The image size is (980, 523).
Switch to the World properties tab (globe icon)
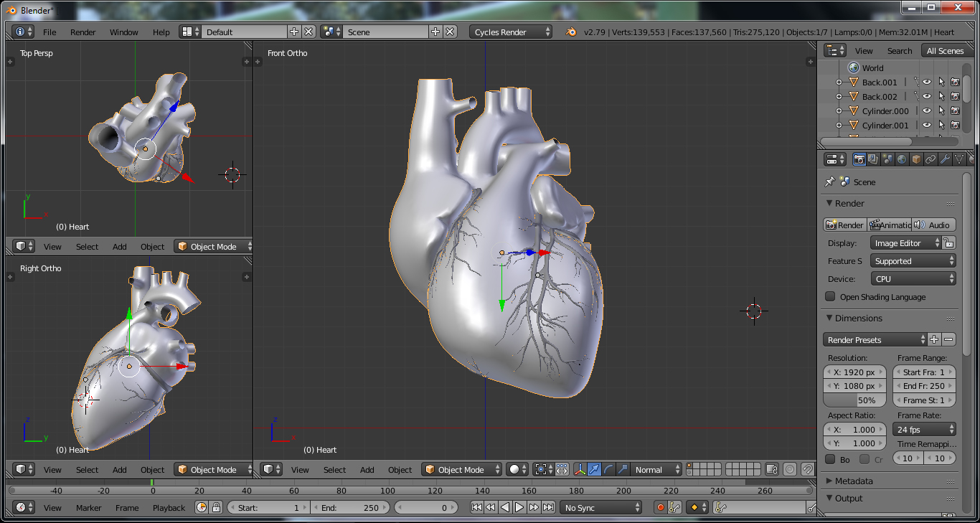pos(902,159)
